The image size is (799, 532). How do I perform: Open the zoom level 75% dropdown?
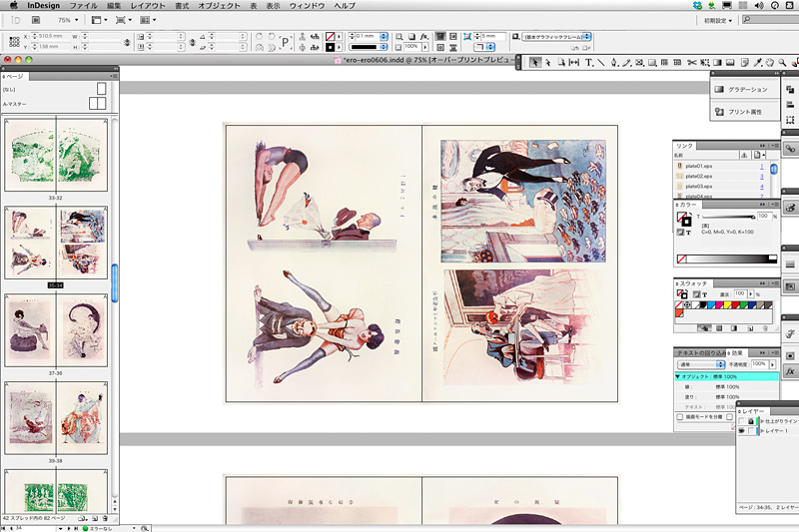[77, 20]
